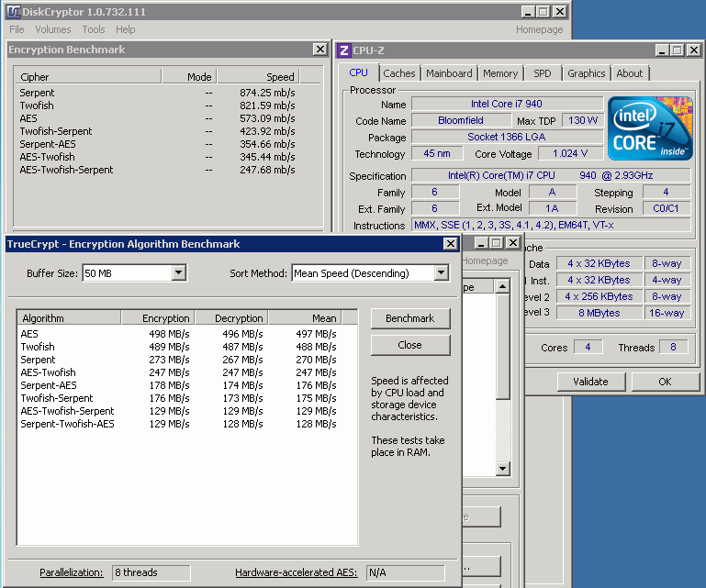706x588 pixels.
Task: Maximize the partially hidden middle window
Action: tap(496, 243)
